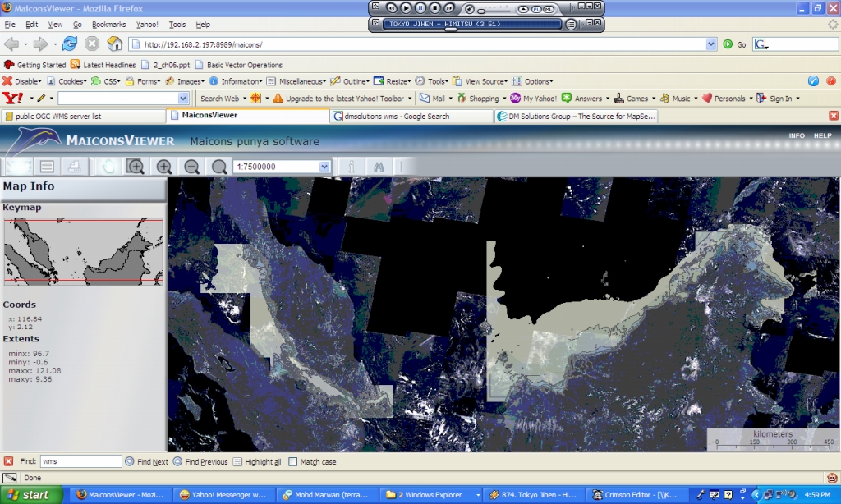
Task: Open the Cookies dropdown
Action: 67,81
